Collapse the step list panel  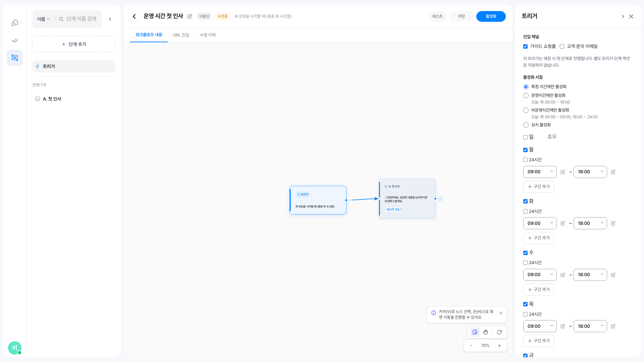click(110, 19)
